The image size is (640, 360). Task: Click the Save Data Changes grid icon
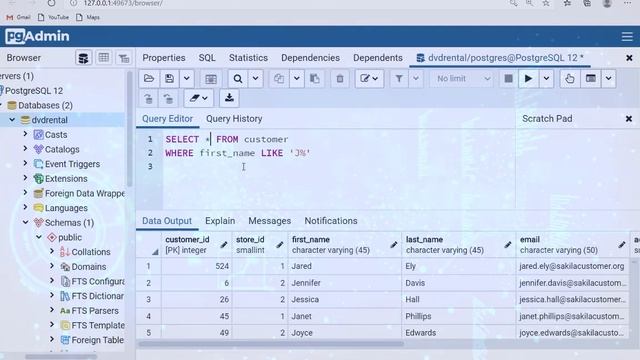coord(211,79)
